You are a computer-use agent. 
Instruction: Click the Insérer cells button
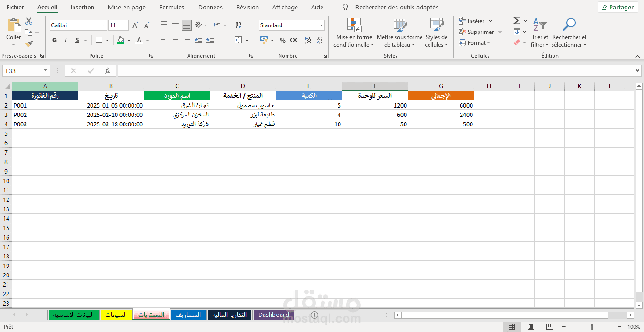pos(476,21)
